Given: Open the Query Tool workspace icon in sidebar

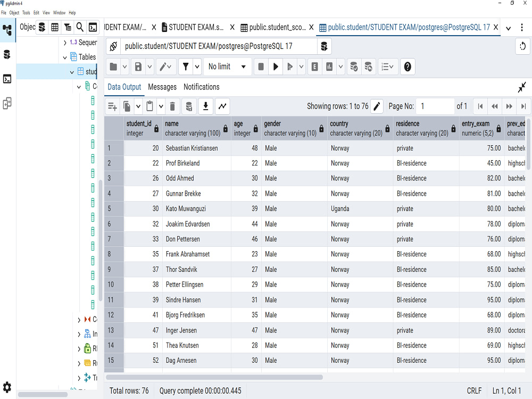Looking at the screenshot, I should pyautogui.click(x=7, y=55).
